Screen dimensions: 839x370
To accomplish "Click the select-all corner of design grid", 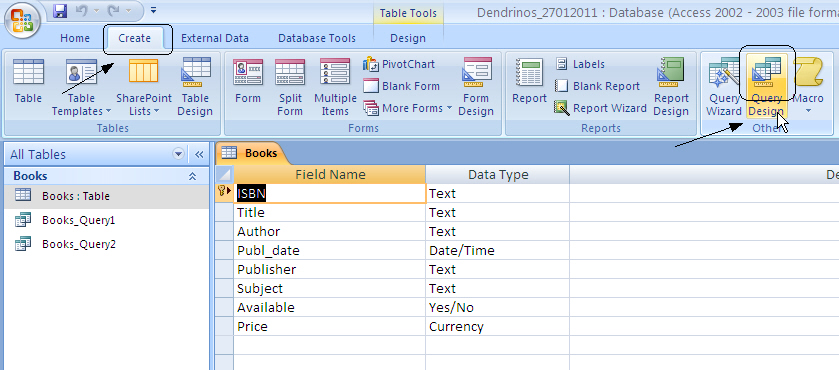I will (225, 175).
